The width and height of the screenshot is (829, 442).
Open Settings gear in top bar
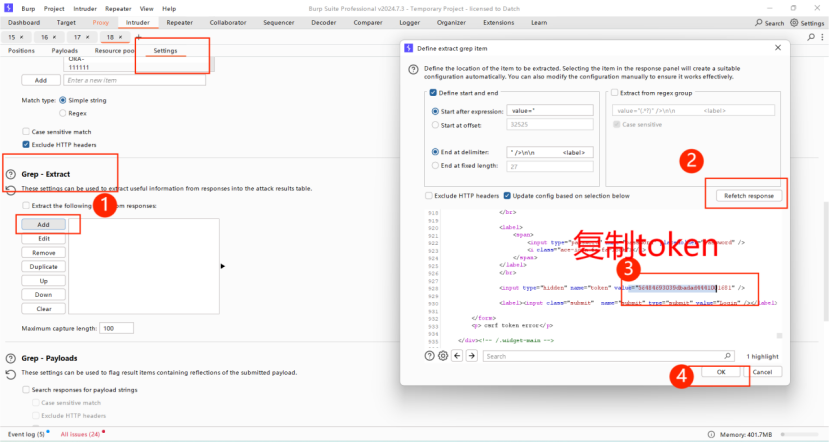point(794,23)
